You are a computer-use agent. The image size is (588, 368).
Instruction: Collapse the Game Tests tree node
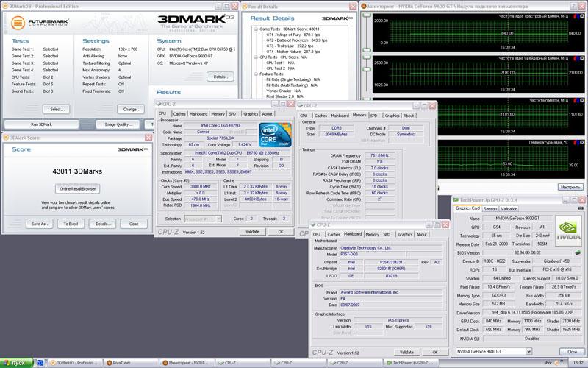click(256, 29)
